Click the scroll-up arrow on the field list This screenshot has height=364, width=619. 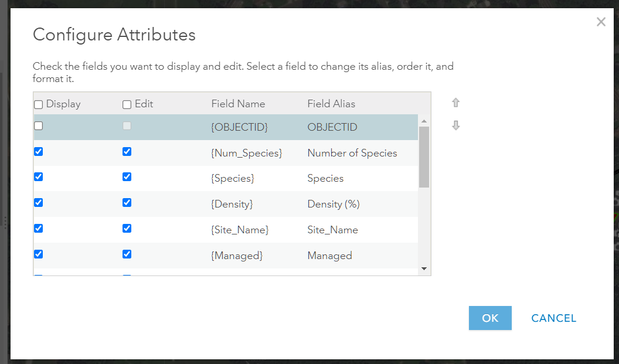[424, 122]
